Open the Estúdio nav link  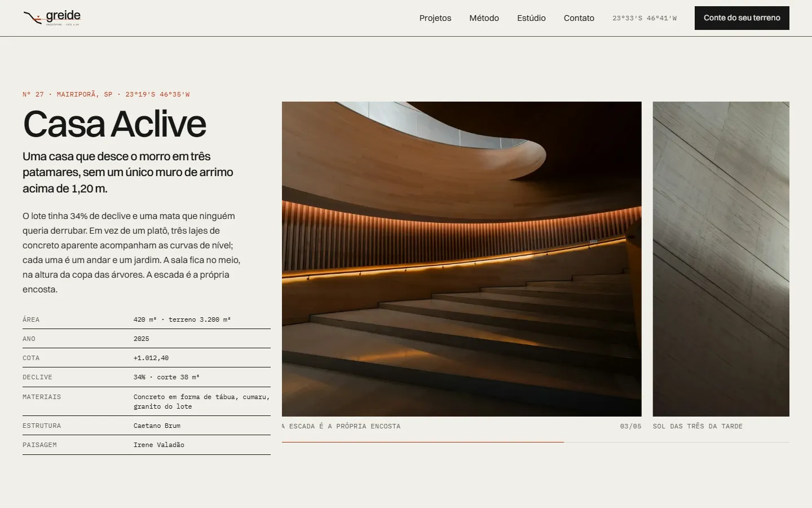[531, 18]
